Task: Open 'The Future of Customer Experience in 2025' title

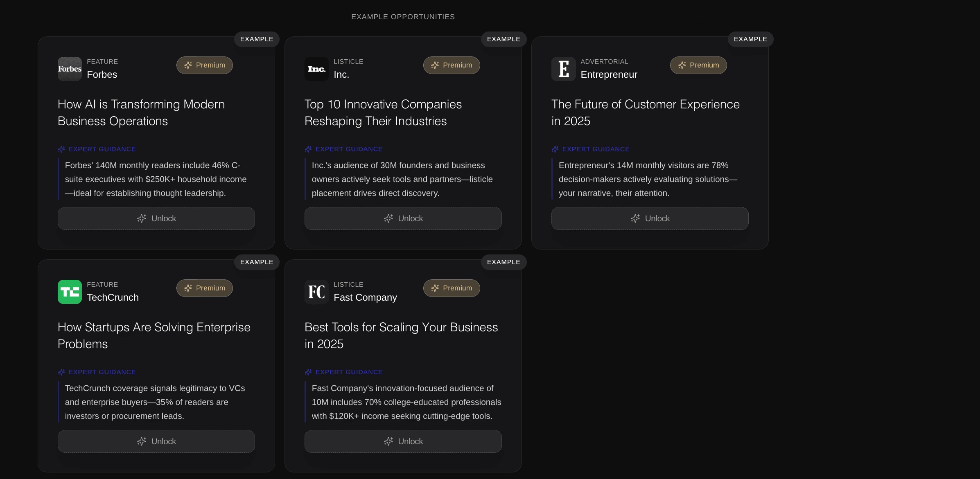Action: pos(645,112)
